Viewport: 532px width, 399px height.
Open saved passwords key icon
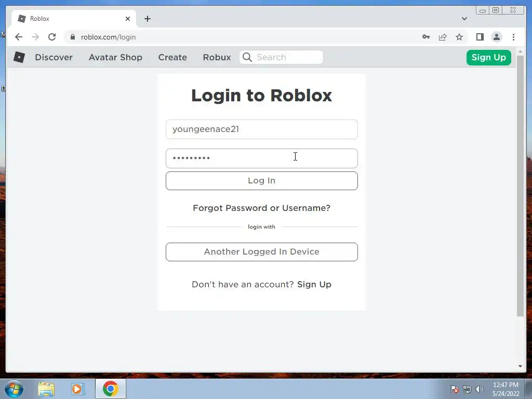(426, 37)
